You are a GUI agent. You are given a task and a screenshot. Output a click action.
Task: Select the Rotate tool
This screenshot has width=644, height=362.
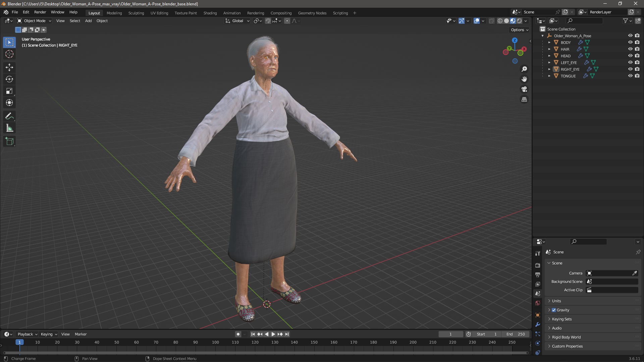pos(9,79)
